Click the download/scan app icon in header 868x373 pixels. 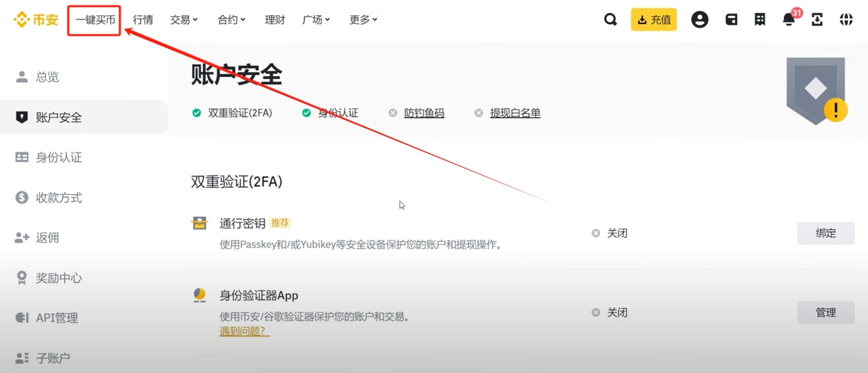[817, 20]
